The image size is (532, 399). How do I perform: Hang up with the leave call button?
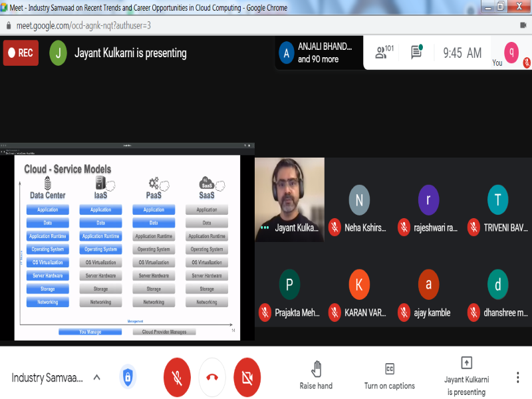click(x=212, y=377)
